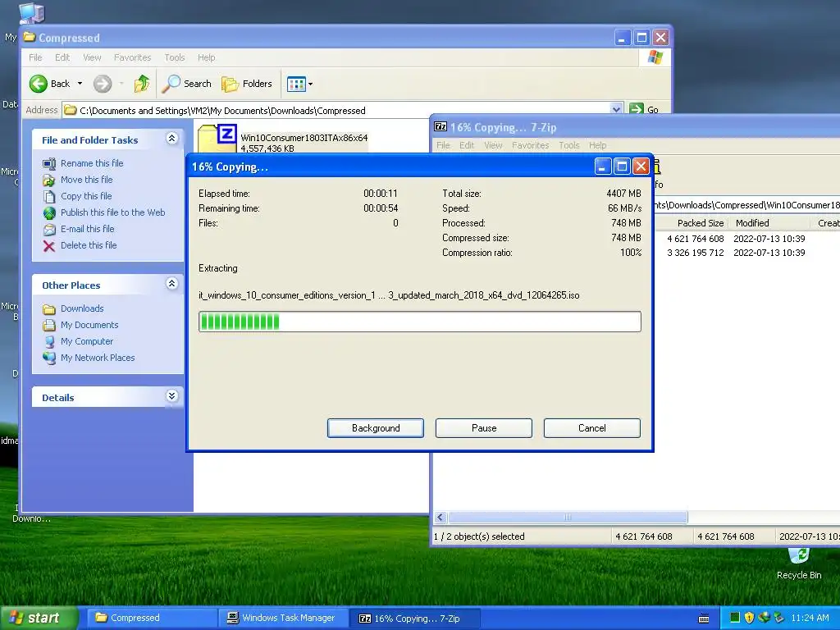This screenshot has width=840, height=630.
Task: Expand the Details panel
Action: tap(171, 396)
